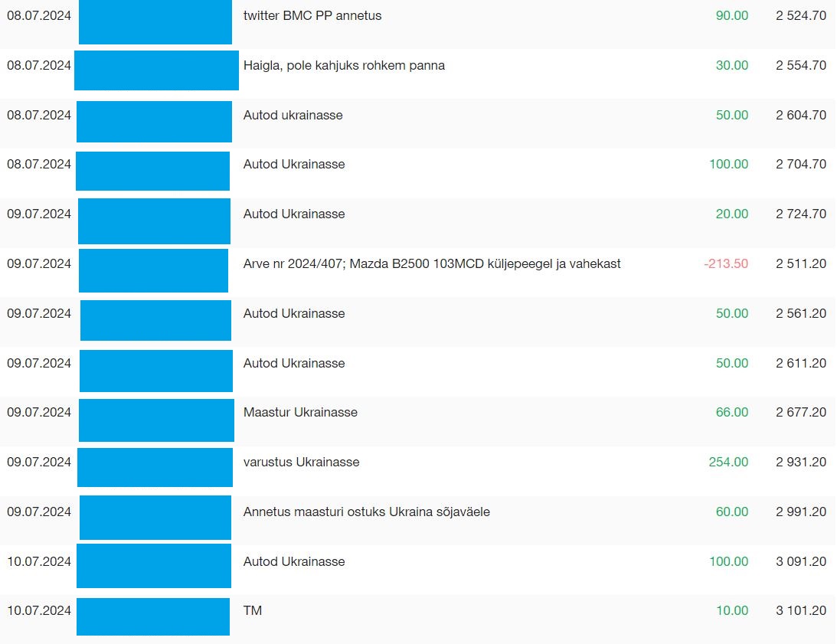Select the 'TM' transaction description
The height and width of the screenshot is (644, 837).
[253, 610]
